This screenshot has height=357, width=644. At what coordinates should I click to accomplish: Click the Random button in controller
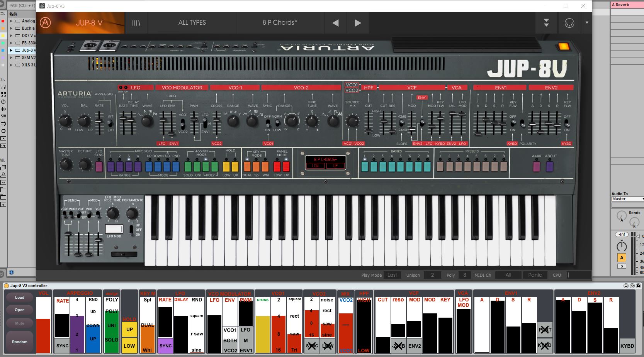[x=20, y=342]
